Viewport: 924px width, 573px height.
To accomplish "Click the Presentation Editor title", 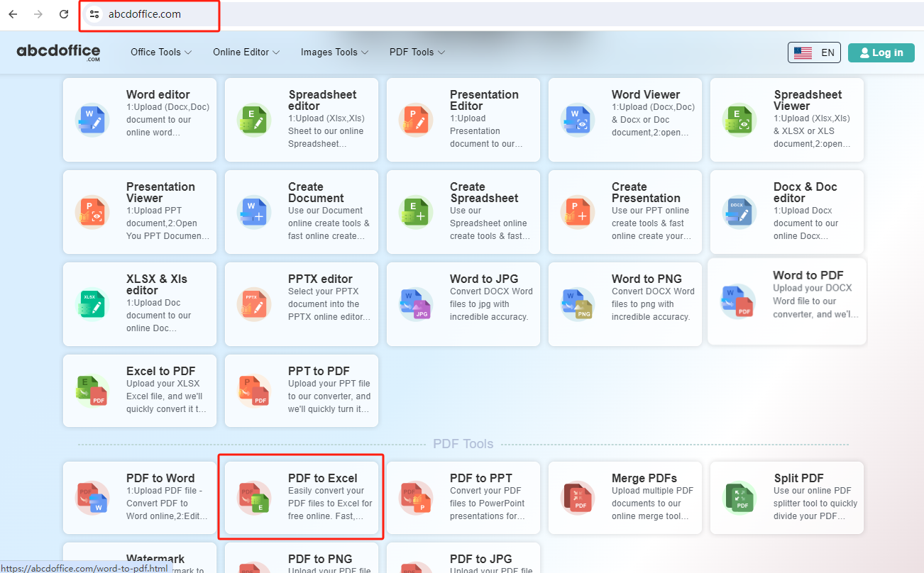I will click(484, 100).
